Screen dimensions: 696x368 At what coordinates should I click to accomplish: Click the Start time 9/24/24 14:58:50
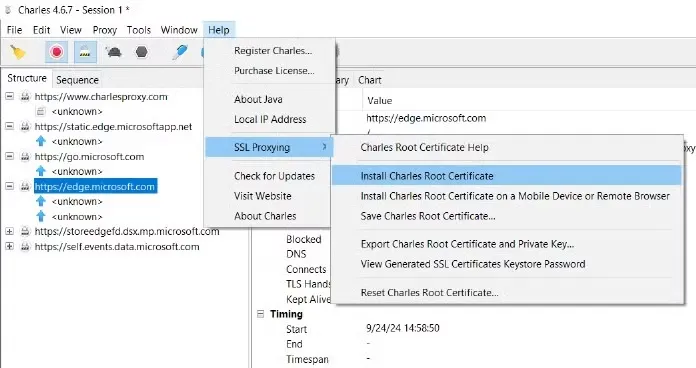click(x=403, y=328)
